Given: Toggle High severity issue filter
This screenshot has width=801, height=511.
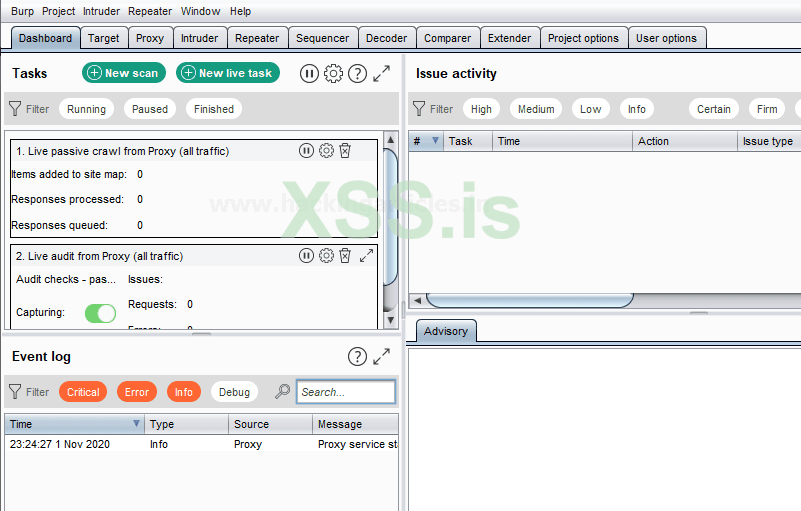Looking at the screenshot, I should click(x=481, y=109).
